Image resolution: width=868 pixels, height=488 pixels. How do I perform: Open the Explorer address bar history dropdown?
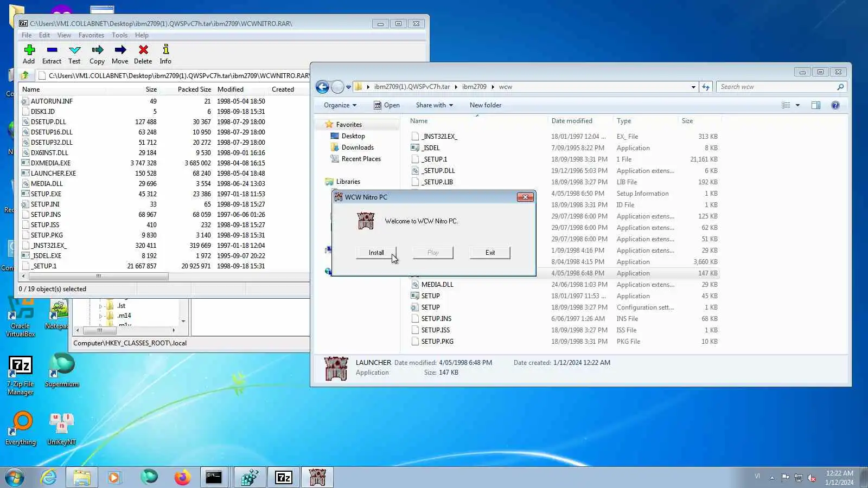(693, 87)
